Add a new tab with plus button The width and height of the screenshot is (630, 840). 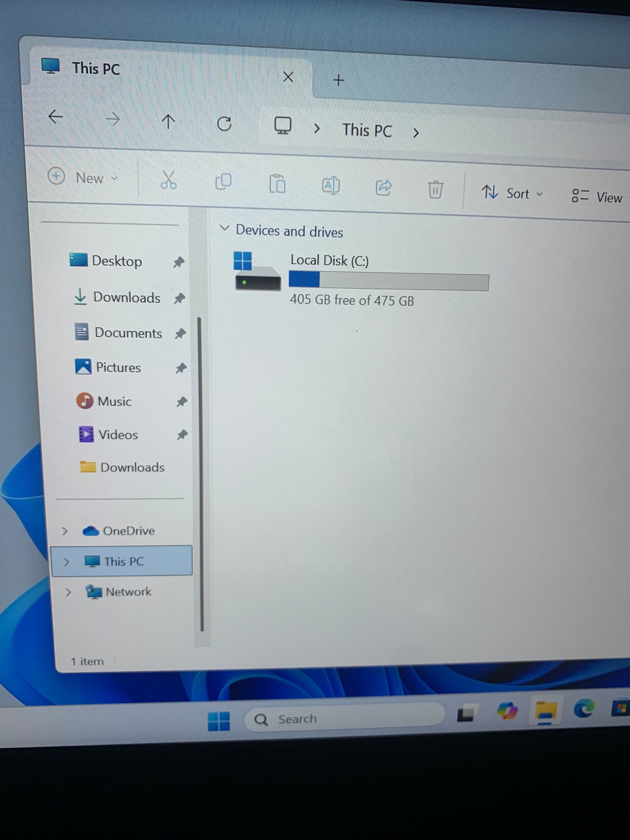pos(338,80)
